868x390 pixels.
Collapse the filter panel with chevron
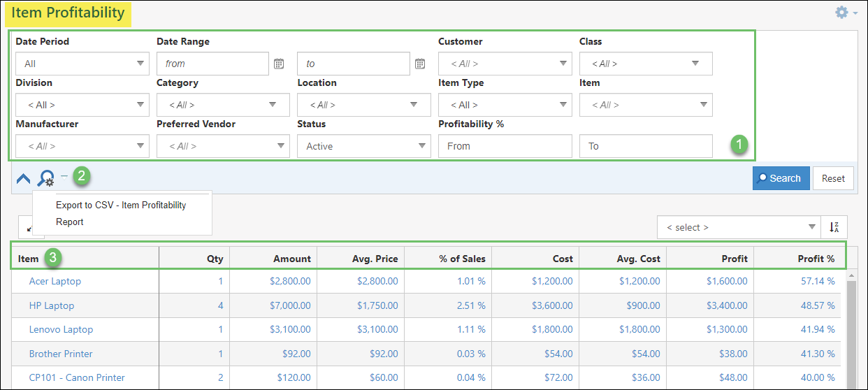tap(23, 178)
